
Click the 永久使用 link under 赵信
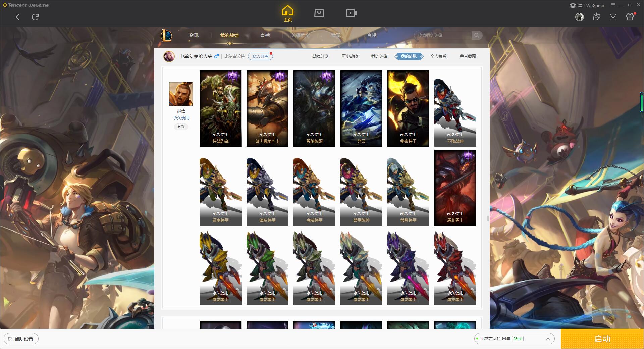pyautogui.click(x=181, y=118)
